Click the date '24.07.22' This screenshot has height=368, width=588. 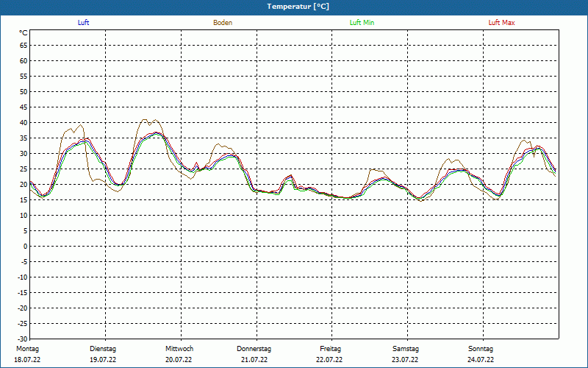tap(481, 360)
